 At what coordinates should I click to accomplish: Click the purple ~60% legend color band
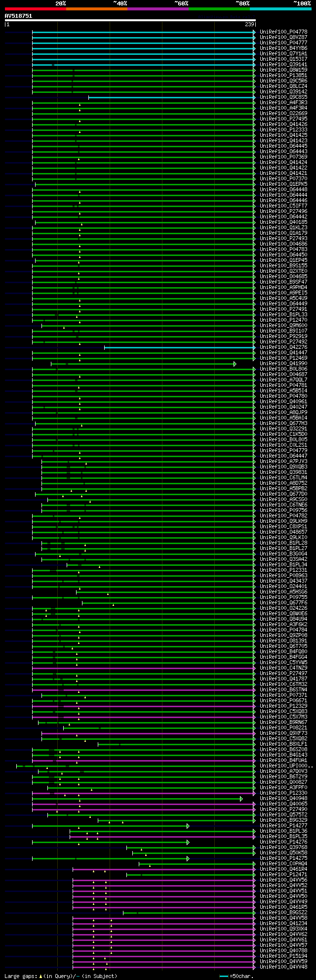point(158,9)
